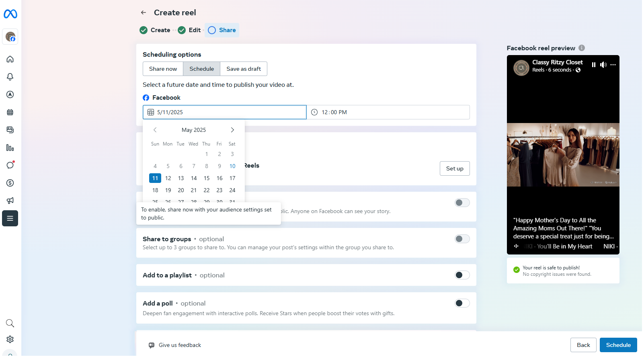644x359 pixels.
Task: Open the Insights bar chart icon
Action: coord(10,148)
